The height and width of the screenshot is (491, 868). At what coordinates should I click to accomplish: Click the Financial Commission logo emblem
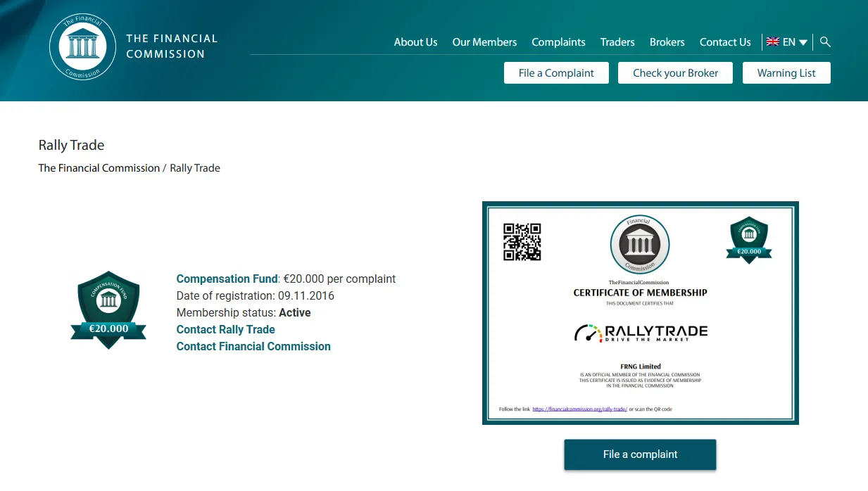click(83, 46)
